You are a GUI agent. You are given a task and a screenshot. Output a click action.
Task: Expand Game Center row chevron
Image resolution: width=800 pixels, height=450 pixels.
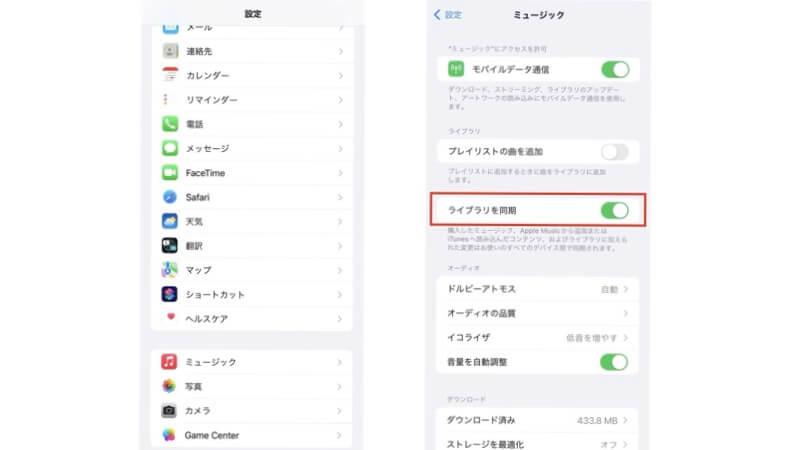tap(339, 435)
